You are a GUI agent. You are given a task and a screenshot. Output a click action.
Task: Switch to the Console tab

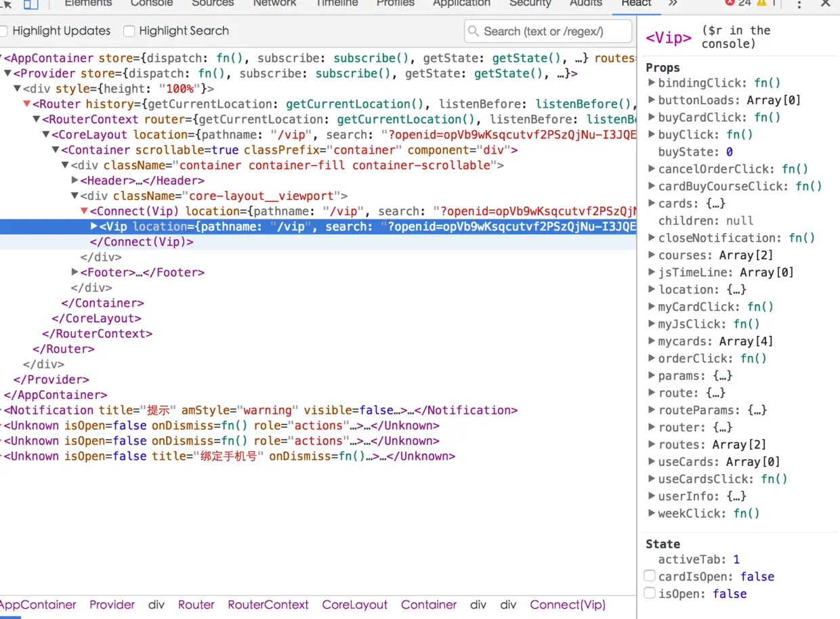tap(152, 3)
